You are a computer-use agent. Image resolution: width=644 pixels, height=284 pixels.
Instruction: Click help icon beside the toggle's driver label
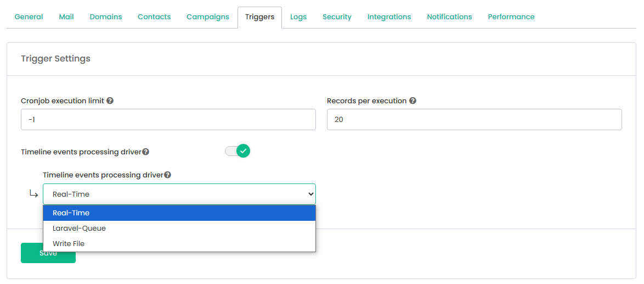pos(145,152)
